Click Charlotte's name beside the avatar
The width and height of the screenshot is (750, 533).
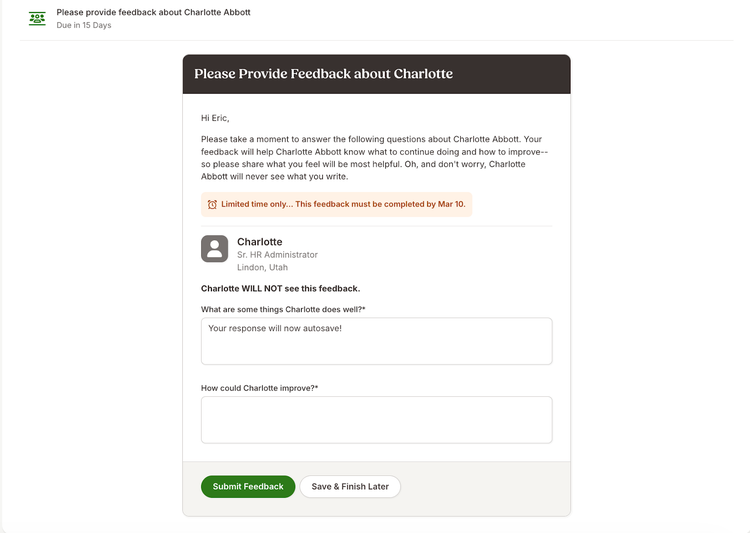[x=260, y=242]
